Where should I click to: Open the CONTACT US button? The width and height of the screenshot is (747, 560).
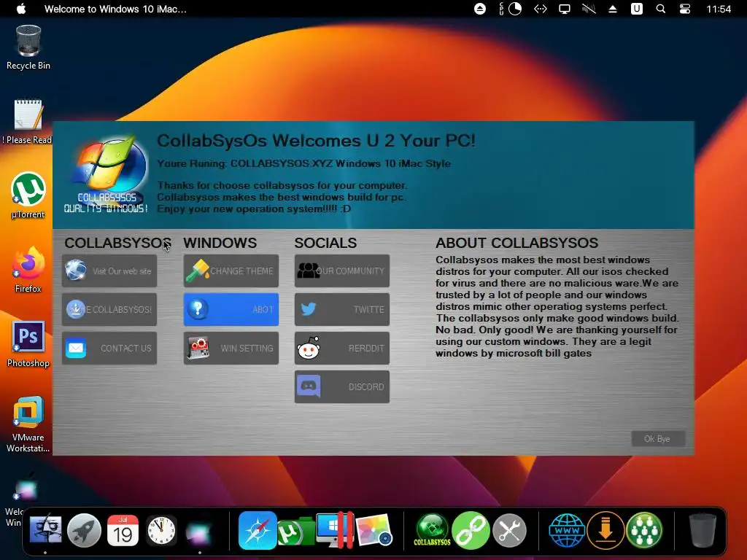109,348
